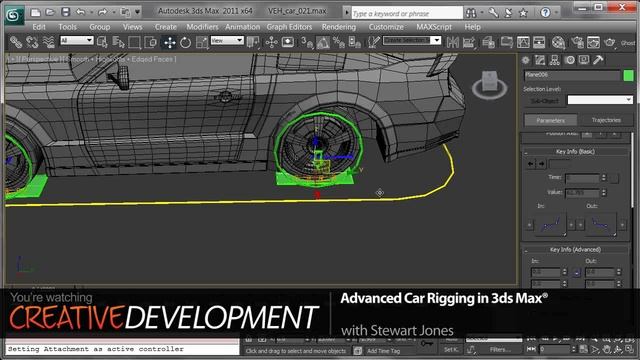This screenshot has width=640, height=360.
Task: Toggle the Window/Crossing selection mode
Action: coord(151,42)
